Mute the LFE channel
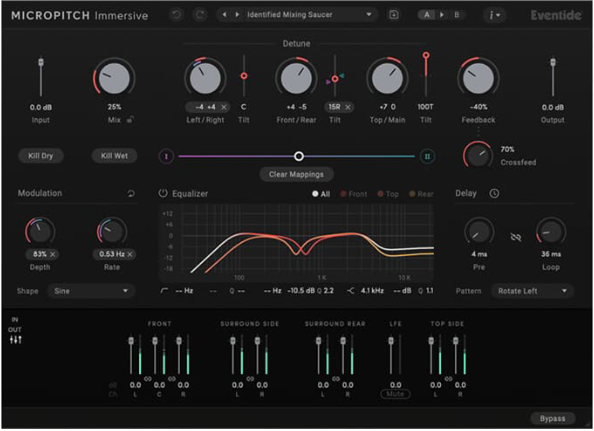This screenshot has width=594, height=431. click(395, 394)
